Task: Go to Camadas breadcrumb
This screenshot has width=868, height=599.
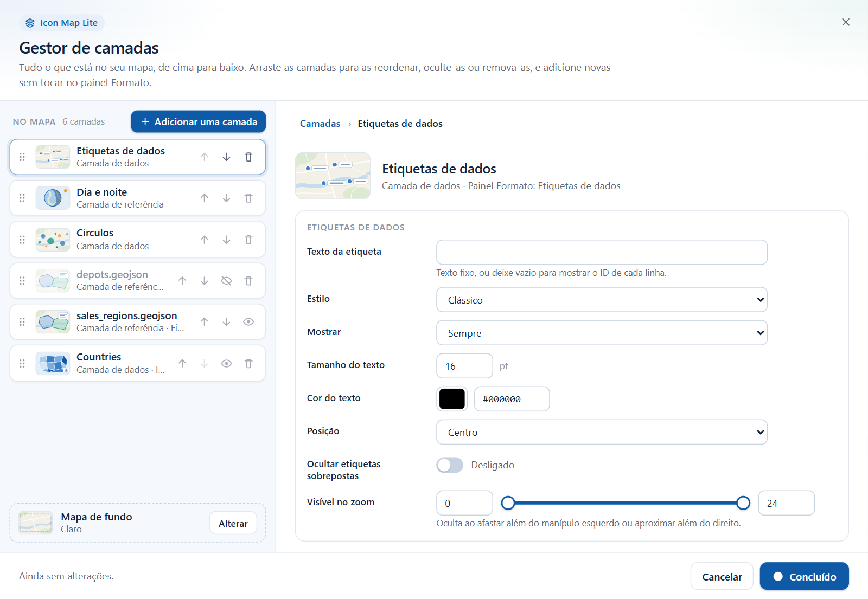Action: (x=320, y=124)
